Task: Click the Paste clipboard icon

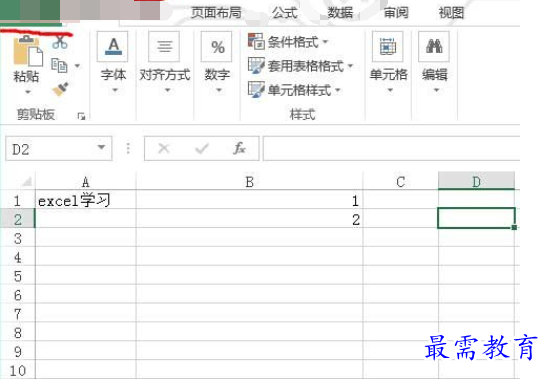Action: pos(28,51)
